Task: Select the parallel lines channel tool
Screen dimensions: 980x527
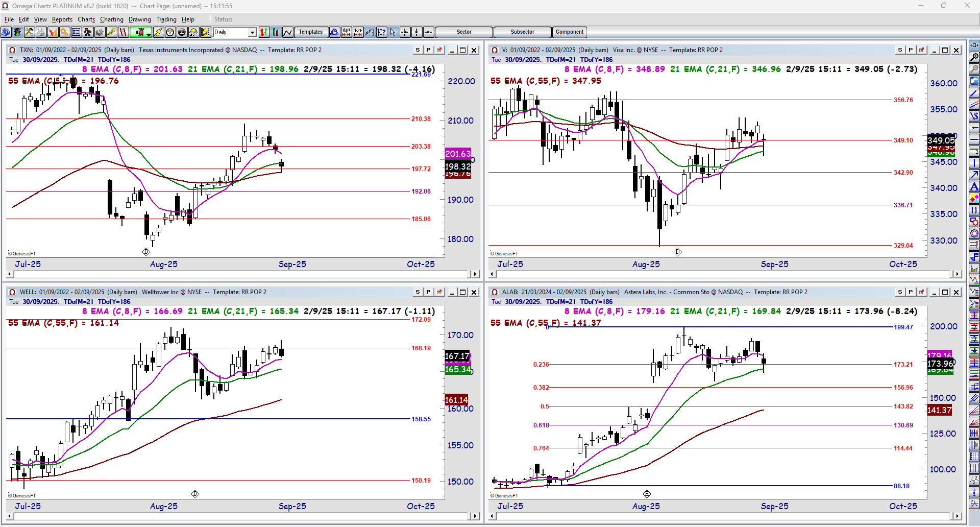Action: tap(974, 105)
